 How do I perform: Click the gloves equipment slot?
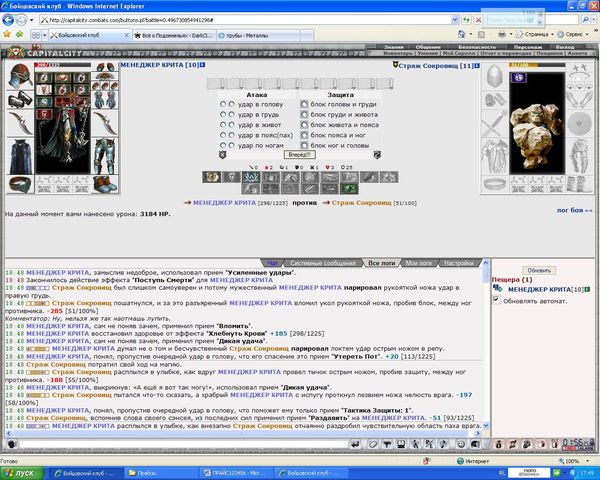105,100
